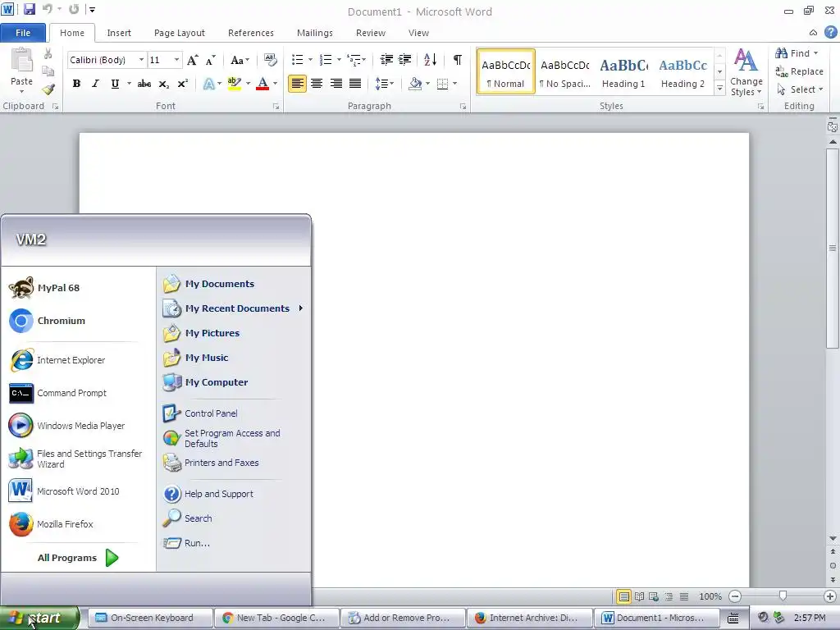
Task: Click the Undo icon in title bar
Action: click(x=48, y=9)
